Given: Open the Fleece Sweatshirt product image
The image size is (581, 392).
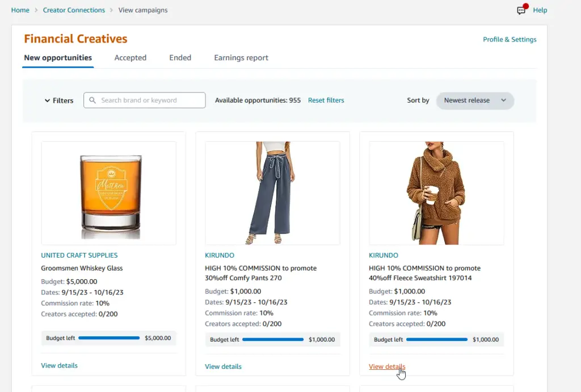Looking at the screenshot, I should click(x=436, y=193).
